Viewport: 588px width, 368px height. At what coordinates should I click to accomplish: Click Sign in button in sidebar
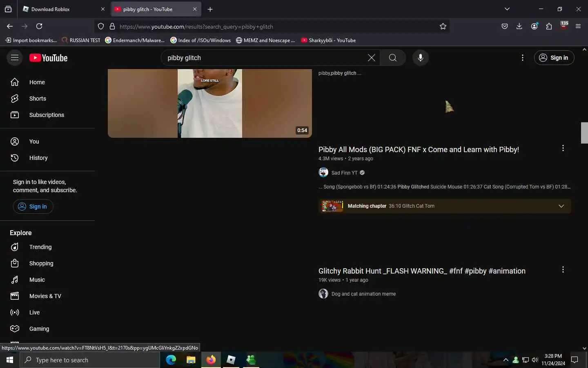click(33, 206)
